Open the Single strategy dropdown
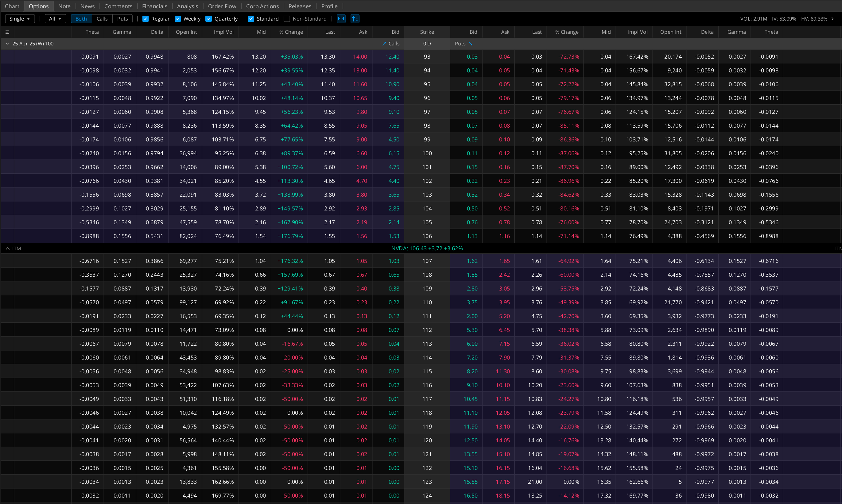Viewport: 842px width, 504px height. click(20, 19)
